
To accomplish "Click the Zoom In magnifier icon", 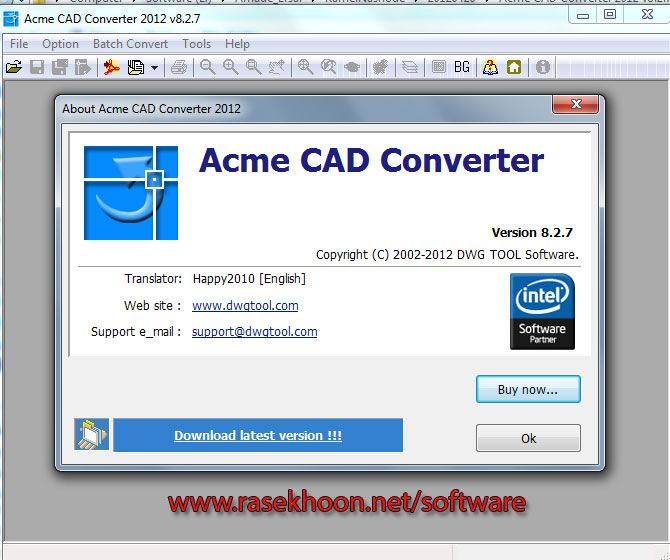I will (231, 67).
